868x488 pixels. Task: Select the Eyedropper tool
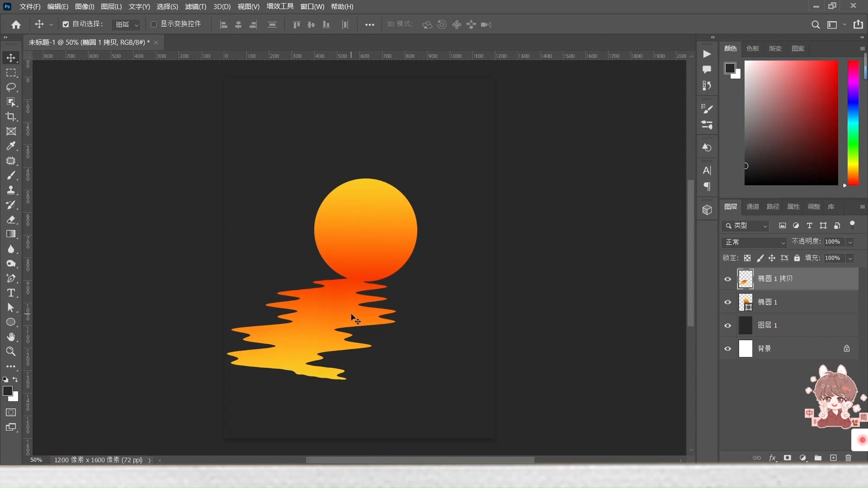11,146
